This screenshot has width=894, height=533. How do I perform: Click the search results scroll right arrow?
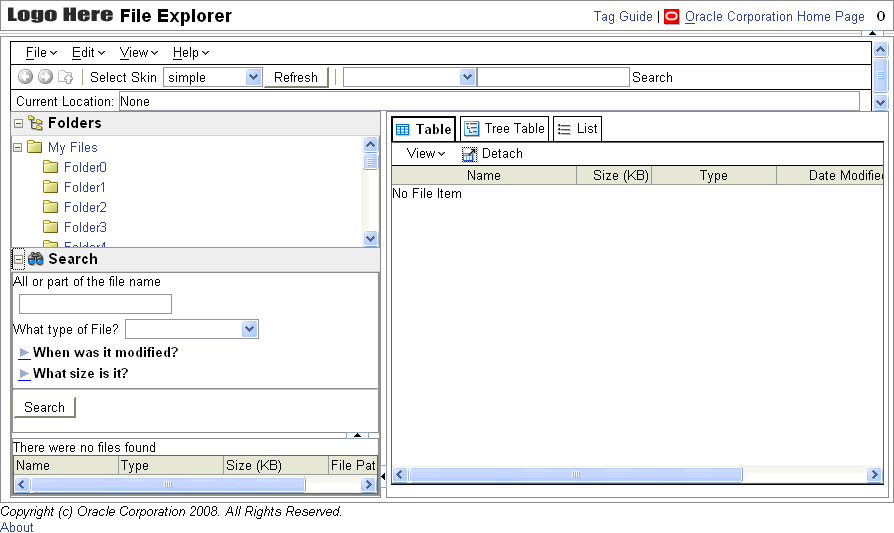[x=368, y=485]
